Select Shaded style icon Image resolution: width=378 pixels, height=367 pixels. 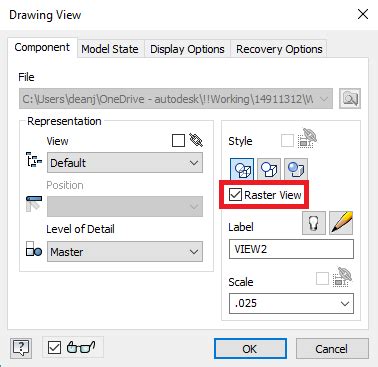[x=296, y=169]
